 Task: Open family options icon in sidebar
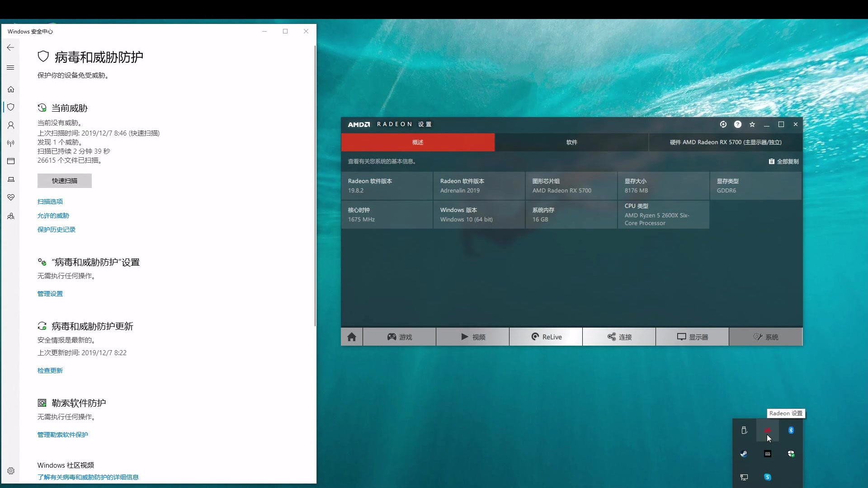11,216
